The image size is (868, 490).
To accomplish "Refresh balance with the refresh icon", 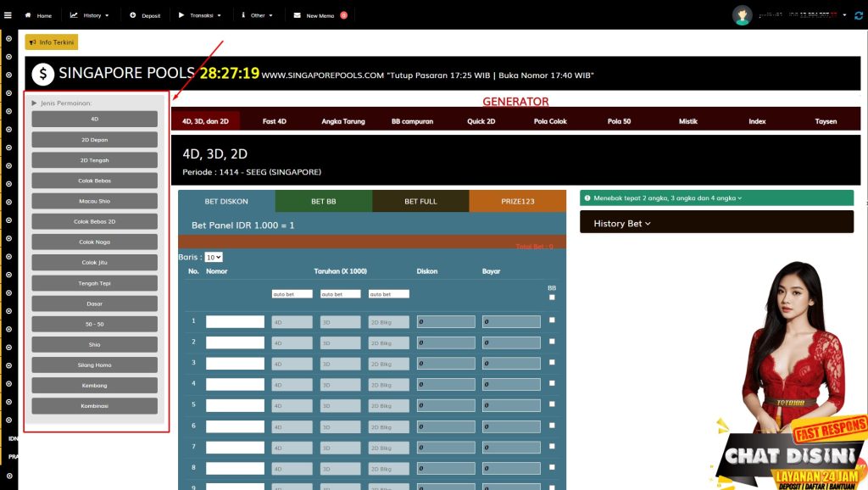I will click(859, 15).
